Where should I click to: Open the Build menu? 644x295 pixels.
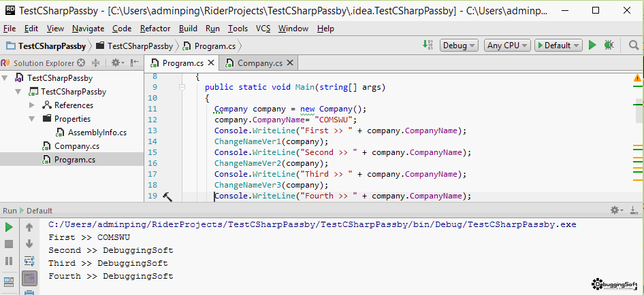(188, 29)
